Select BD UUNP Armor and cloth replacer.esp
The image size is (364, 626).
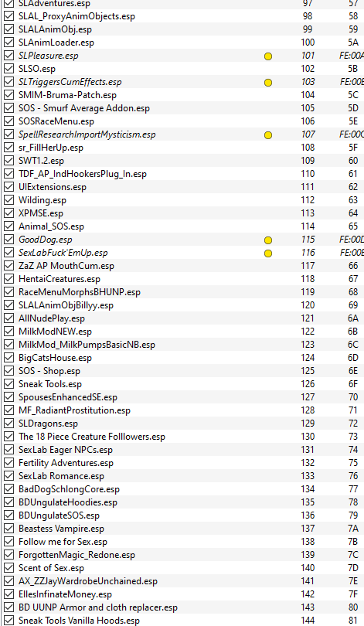click(98, 607)
